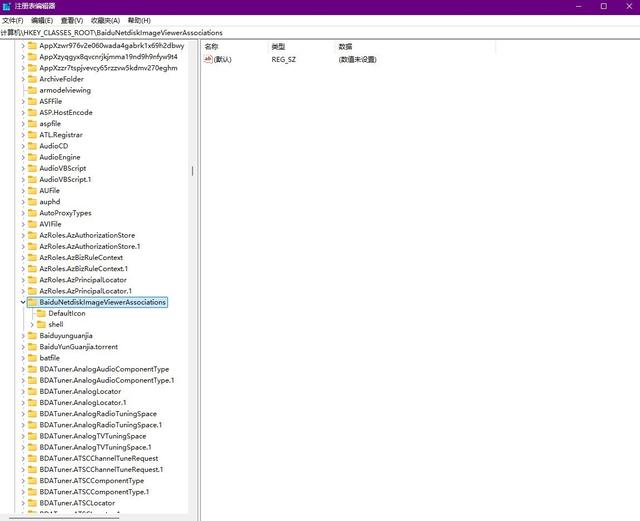Click the ASP.HostEncode folder icon
This screenshot has height=521, width=640.
click(x=32, y=113)
